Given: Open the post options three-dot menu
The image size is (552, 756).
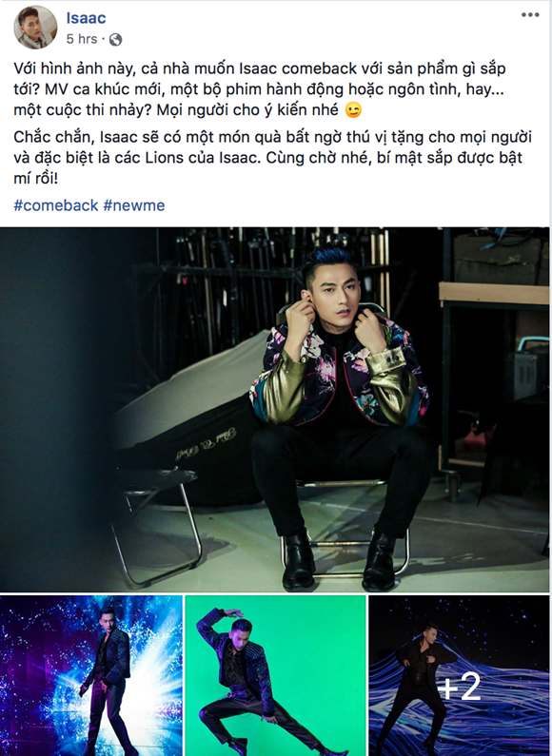Looking at the screenshot, I should coord(530,15).
